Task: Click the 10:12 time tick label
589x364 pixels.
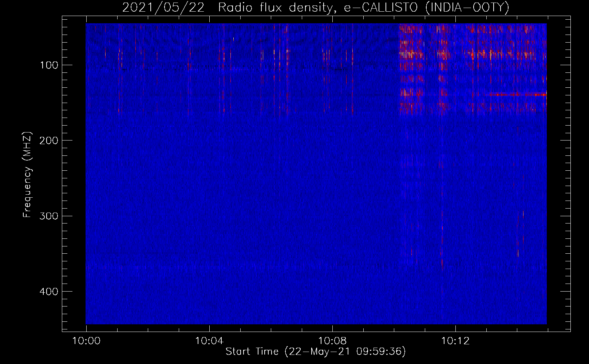Action: [x=455, y=341]
